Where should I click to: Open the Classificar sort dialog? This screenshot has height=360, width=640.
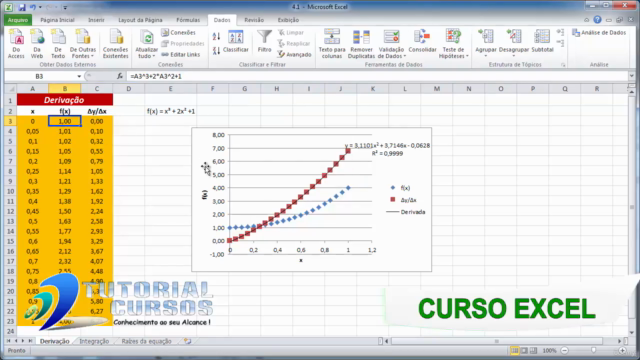[236, 41]
